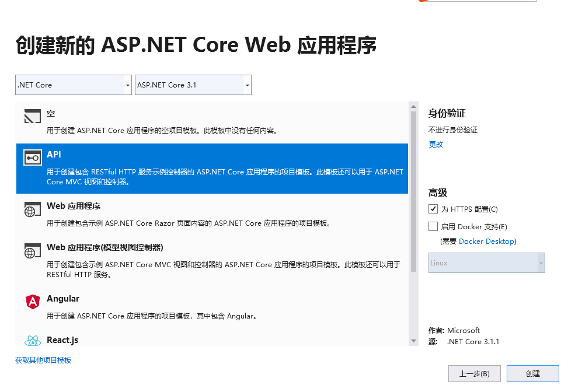Click the scroll-down arrow of template list

tap(413, 341)
